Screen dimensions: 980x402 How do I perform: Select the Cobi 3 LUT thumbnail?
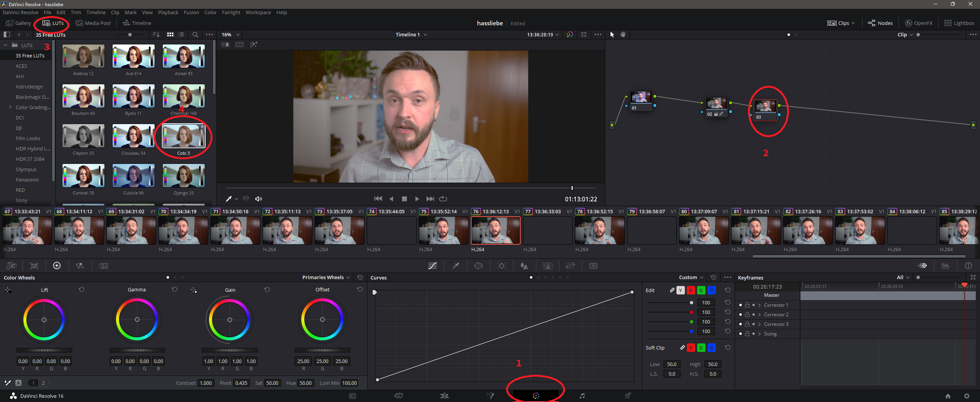[184, 136]
